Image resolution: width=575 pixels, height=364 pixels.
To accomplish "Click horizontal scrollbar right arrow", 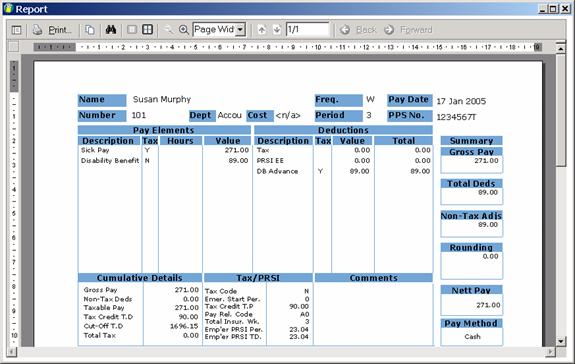I will pos(550,352).
